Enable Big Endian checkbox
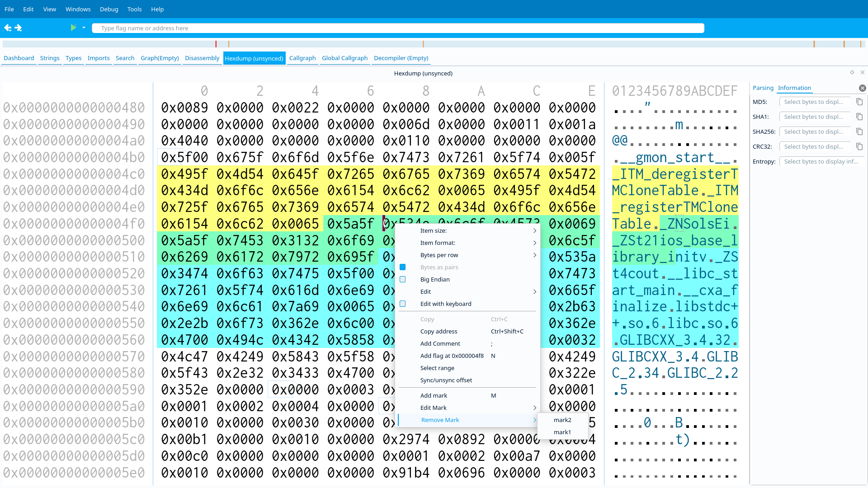Viewport: 868px width, 488px height. pyautogui.click(x=403, y=280)
